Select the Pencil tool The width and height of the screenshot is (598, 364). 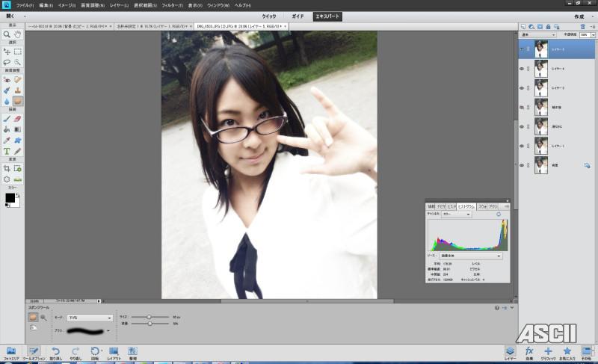(17, 151)
